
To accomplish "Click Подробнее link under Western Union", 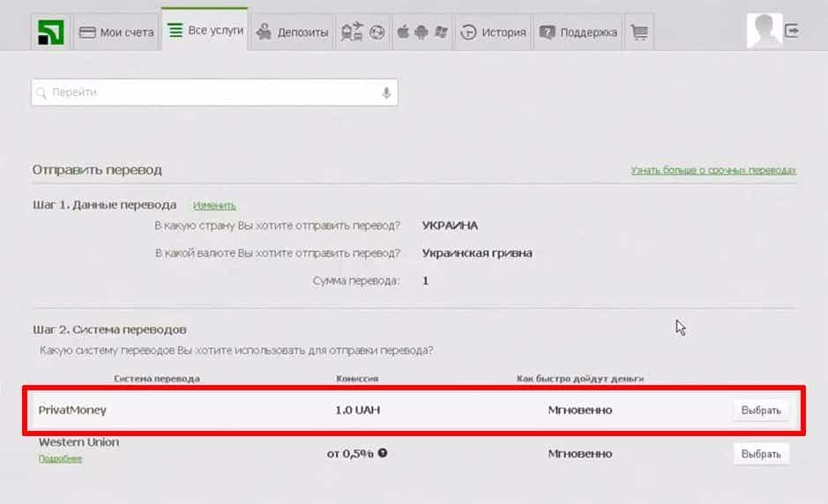I will [60, 458].
